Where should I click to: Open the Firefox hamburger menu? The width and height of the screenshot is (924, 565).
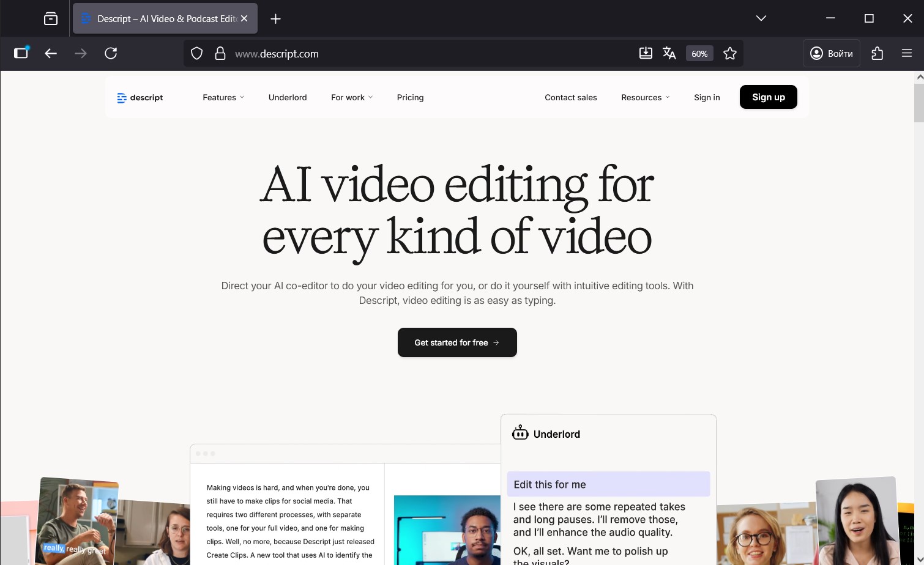tap(906, 54)
